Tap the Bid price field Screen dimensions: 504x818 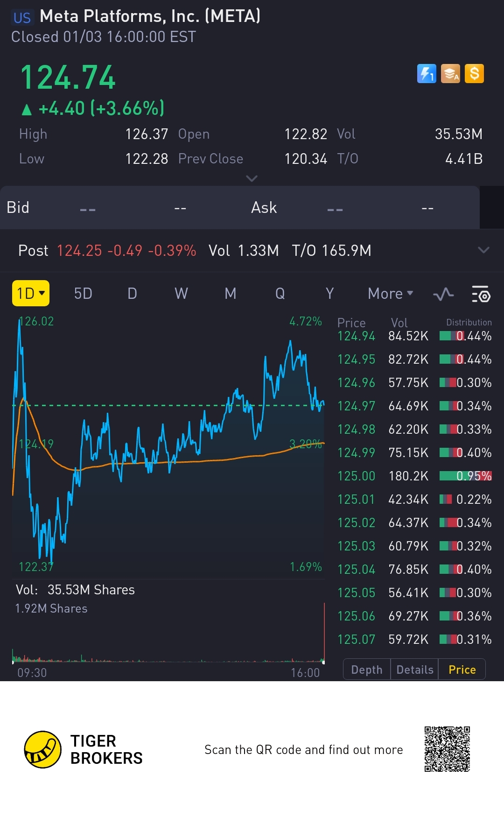(88, 208)
